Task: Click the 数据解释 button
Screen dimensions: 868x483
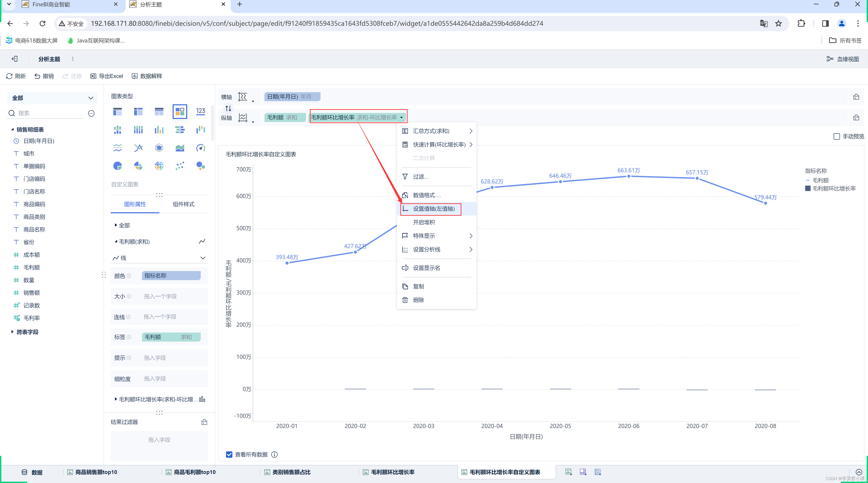Action: tap(147, 76)
